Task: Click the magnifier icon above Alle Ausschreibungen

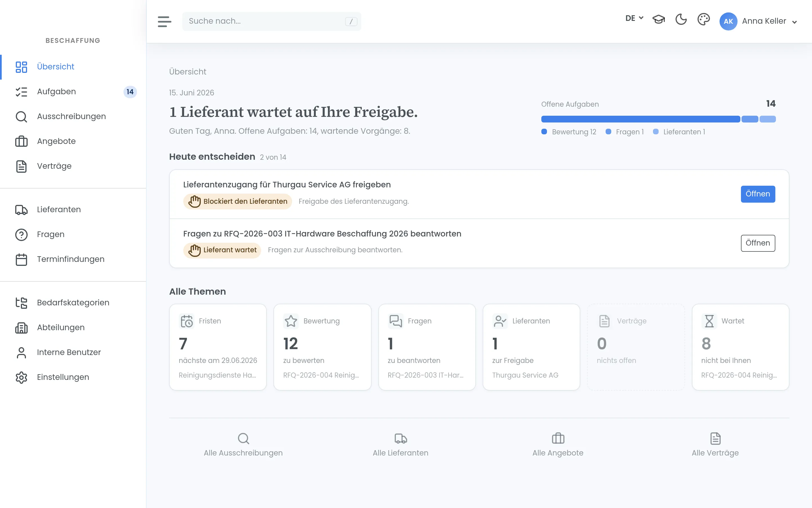Action: 243,439
